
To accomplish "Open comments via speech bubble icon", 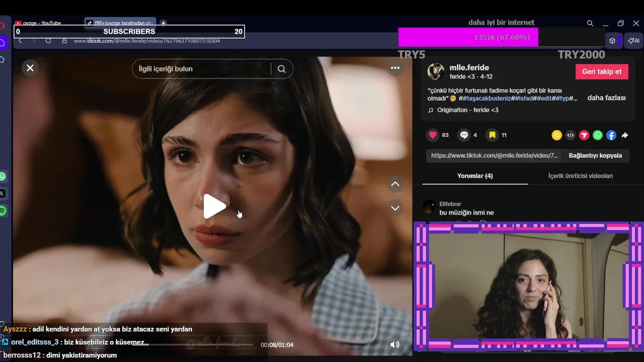I will point(464,135).
